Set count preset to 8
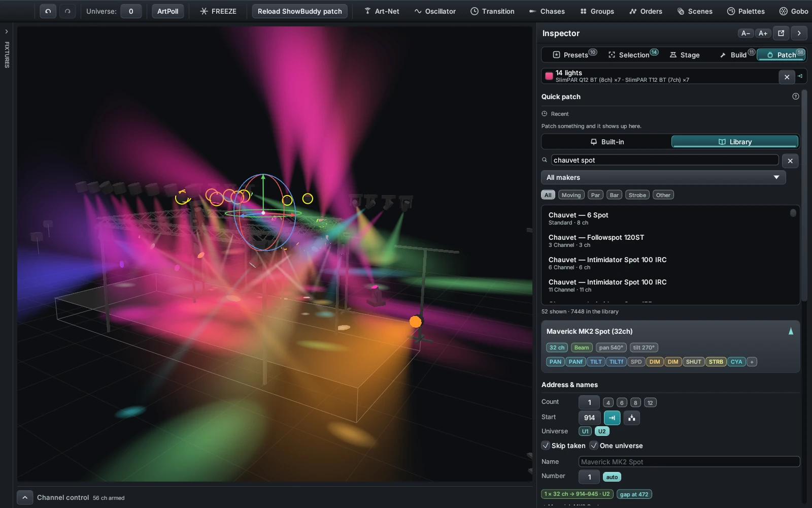 (635, 402)
